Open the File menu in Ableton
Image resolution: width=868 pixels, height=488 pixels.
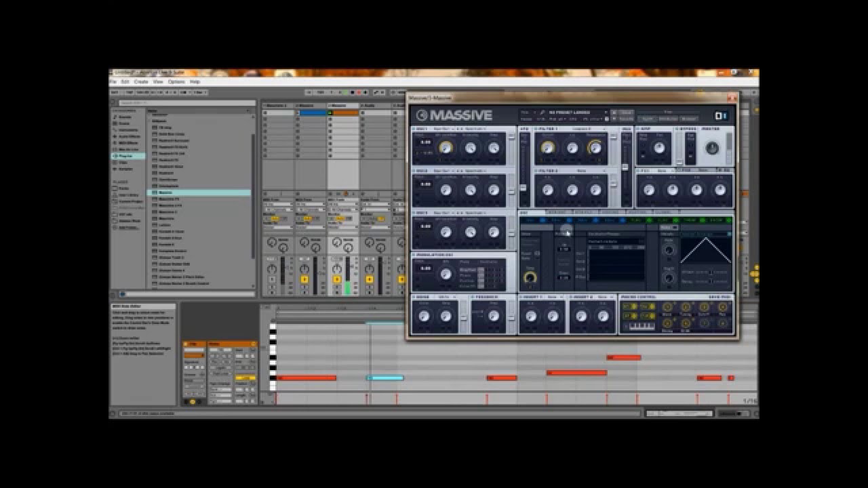pyautogui.click(x=113, y=81)
